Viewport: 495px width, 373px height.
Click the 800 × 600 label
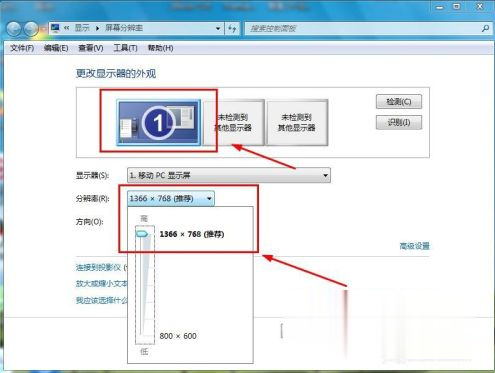178,336
